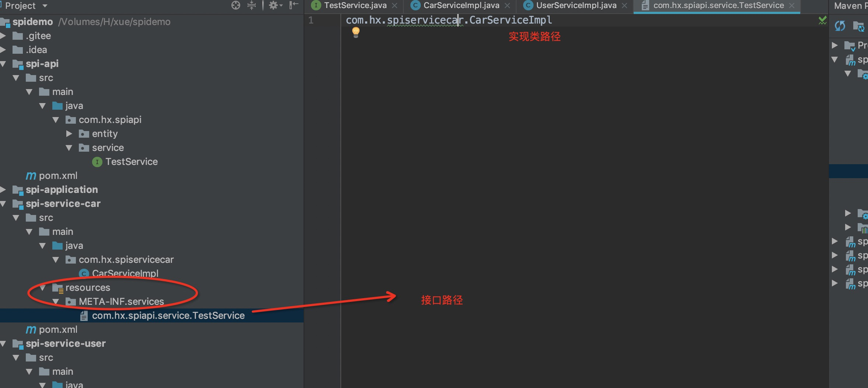This screenshot has width=868, height=388.
Task: Collapse the com.hx.spiapi package
Action: pyautogui.click(x=56, y=120)
